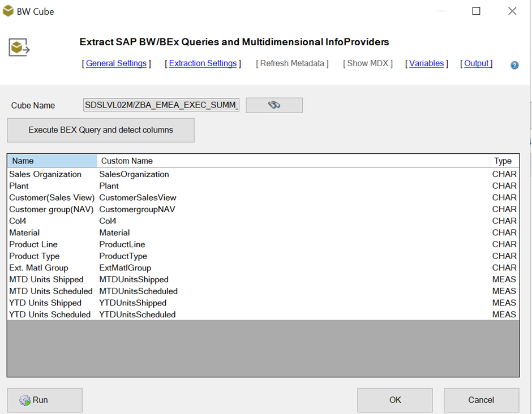The image size is (532, 414).
Task: Click into the Cube Name field
Action: 161,105
